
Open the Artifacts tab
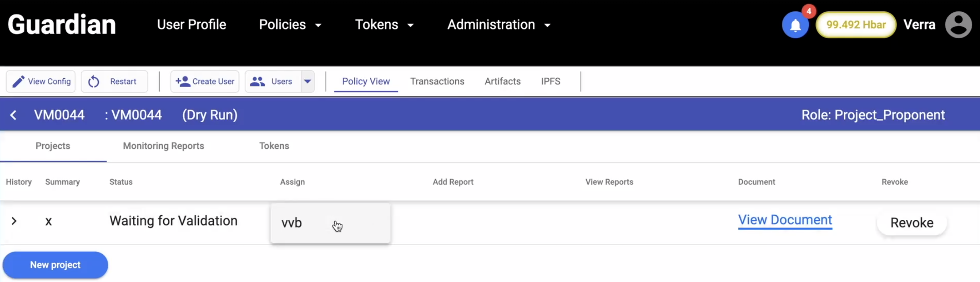click(502, 81)
